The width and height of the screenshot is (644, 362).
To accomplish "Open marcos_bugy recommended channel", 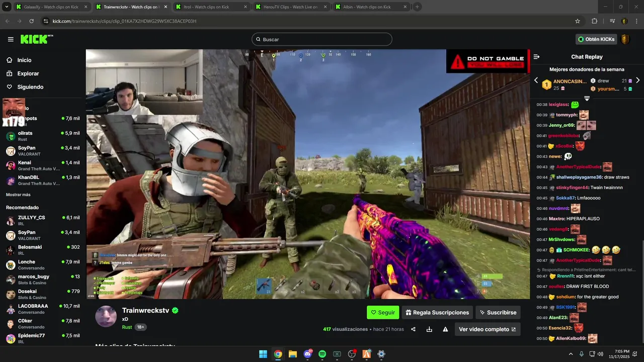I will tap(43, 280).
